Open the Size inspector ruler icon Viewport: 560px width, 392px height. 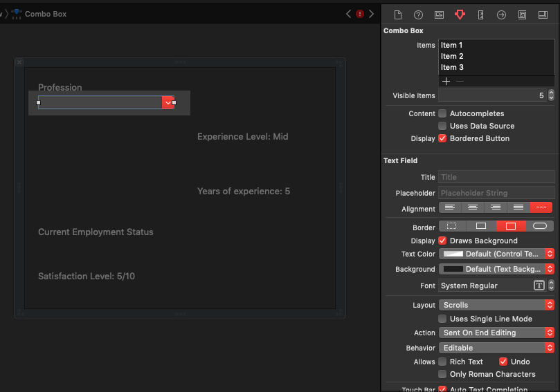click(480, 15)
